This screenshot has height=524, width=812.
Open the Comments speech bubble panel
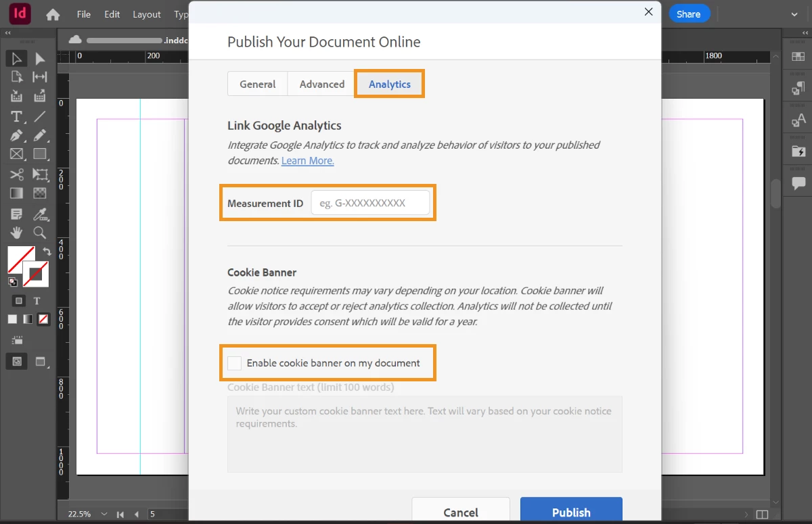(x=798, y=183)
